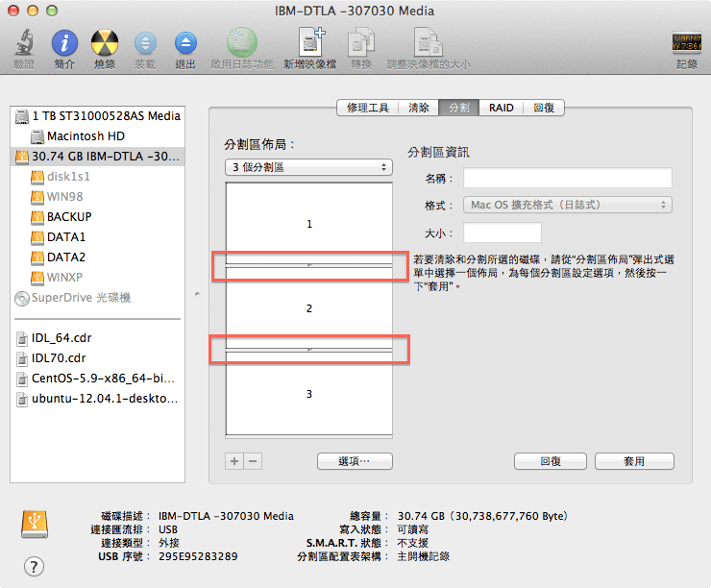The image size is (711, 588).
Task: Click the 名稱 name input field
Action: pos(567,178)
